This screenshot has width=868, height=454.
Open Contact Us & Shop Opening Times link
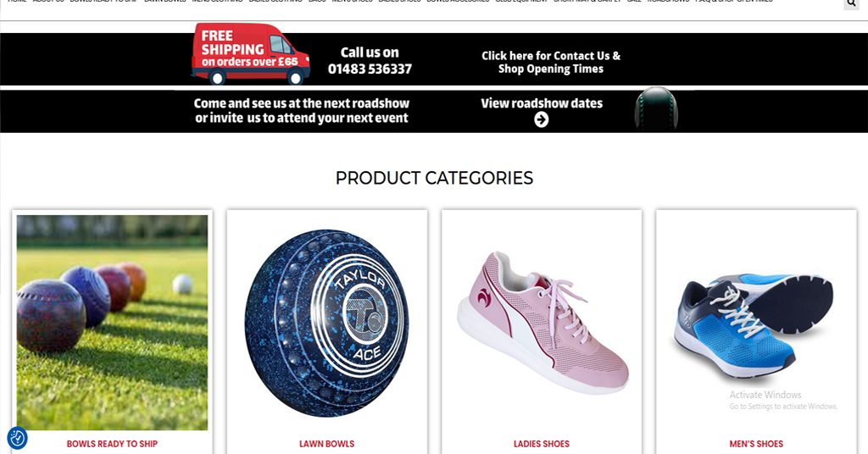[x=551, y=62]
